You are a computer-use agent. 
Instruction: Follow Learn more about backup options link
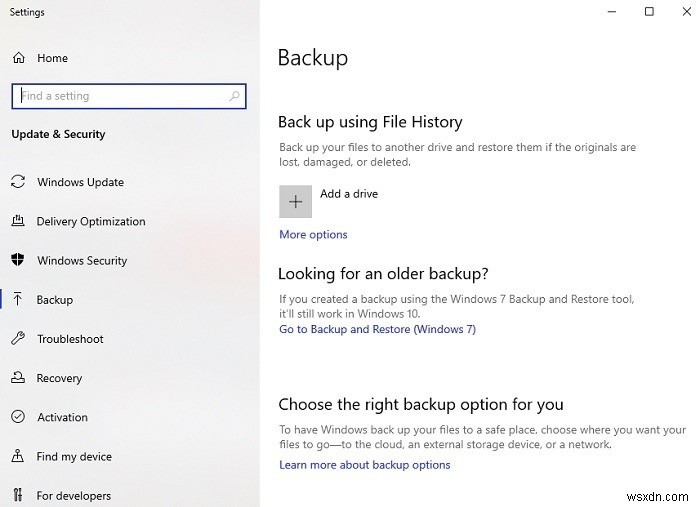(365, 465)
